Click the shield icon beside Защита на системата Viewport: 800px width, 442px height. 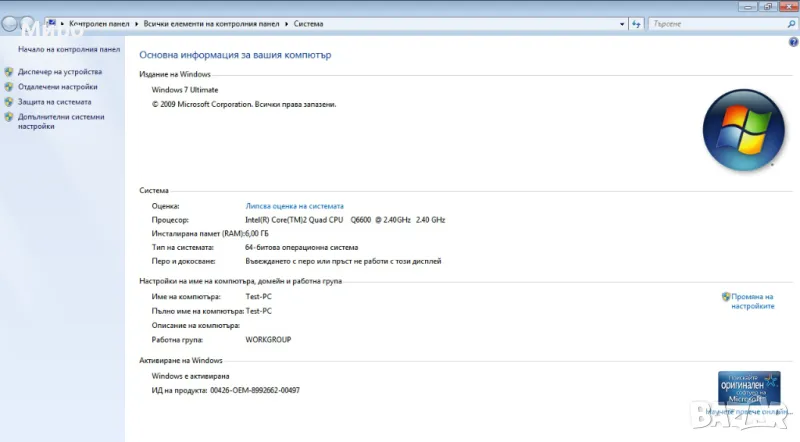tap(9, 102)
